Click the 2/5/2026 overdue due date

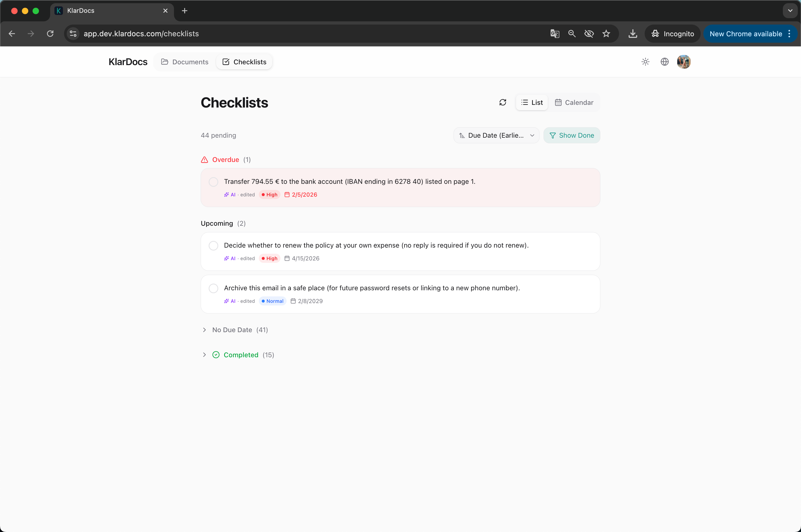pos(304,195)
